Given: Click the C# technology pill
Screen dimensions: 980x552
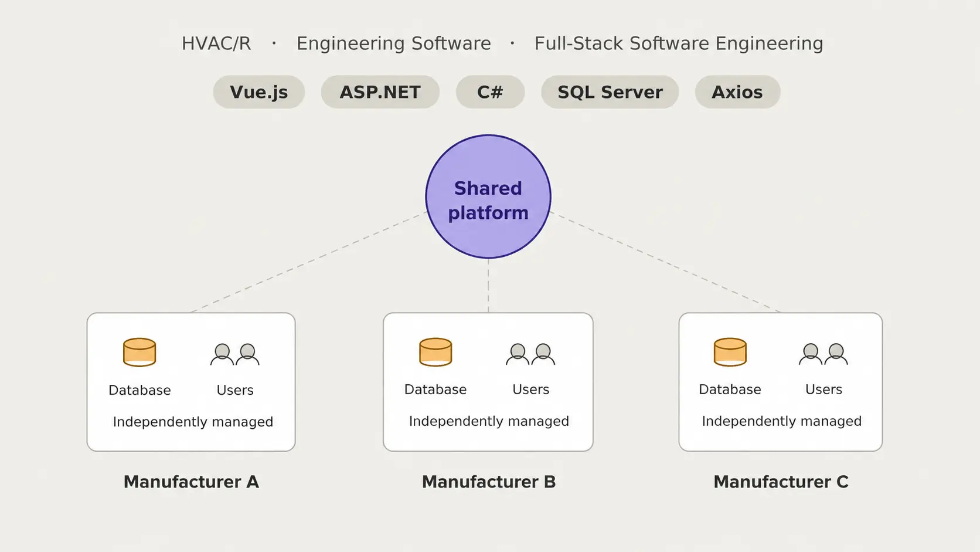Looking at the screenshot, I should pos(490,92).
